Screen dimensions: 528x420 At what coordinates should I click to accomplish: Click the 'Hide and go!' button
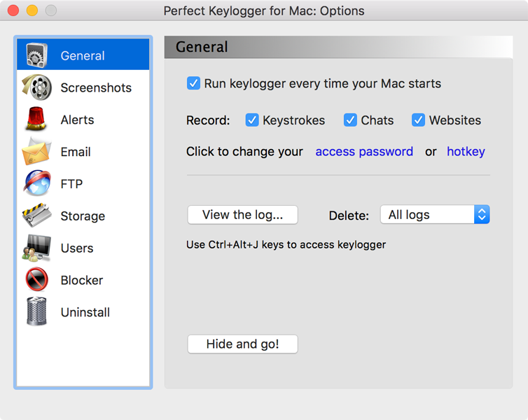[x=242, y=344]
